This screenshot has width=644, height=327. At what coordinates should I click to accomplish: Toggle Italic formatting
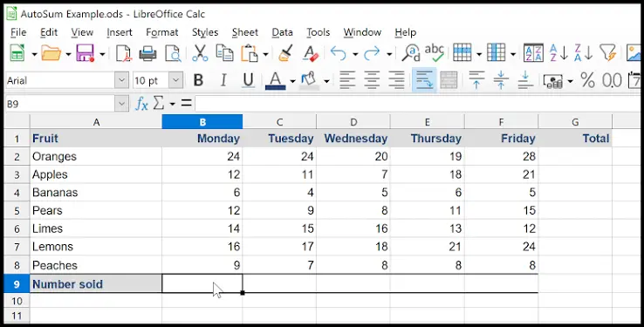[x=223, y=80]
